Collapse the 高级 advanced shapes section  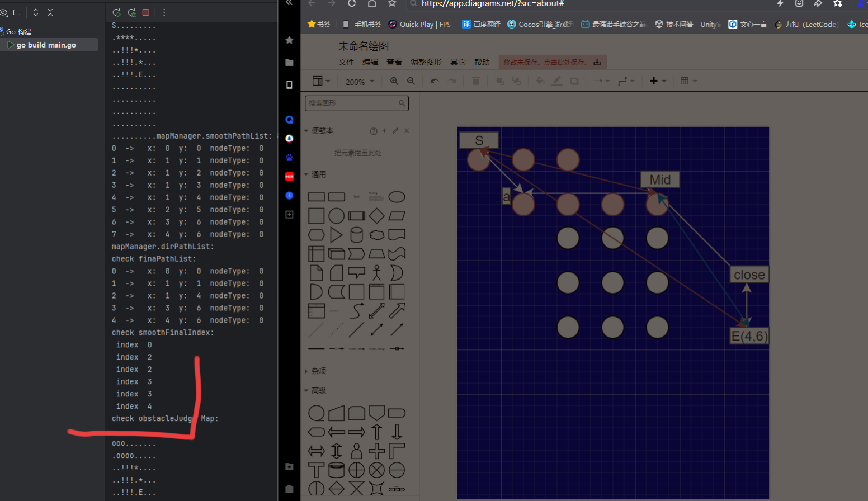point(315,390)
